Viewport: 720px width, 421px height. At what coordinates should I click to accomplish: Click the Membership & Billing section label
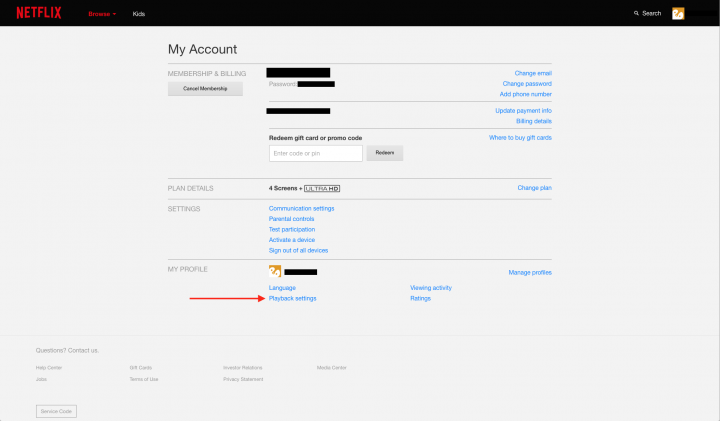[x=207, y=73]
